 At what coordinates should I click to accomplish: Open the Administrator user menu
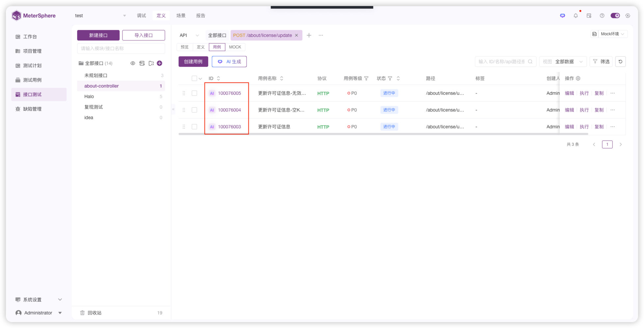click(x=39, y=313)
